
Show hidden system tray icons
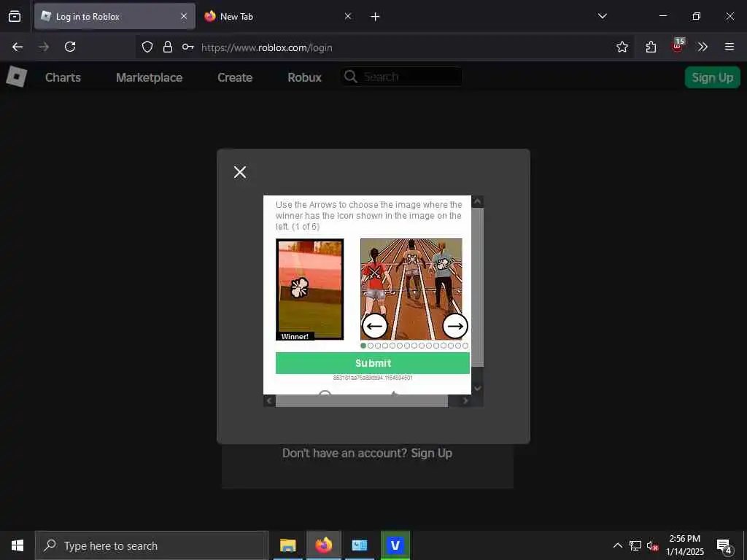[x=617, y=545]
